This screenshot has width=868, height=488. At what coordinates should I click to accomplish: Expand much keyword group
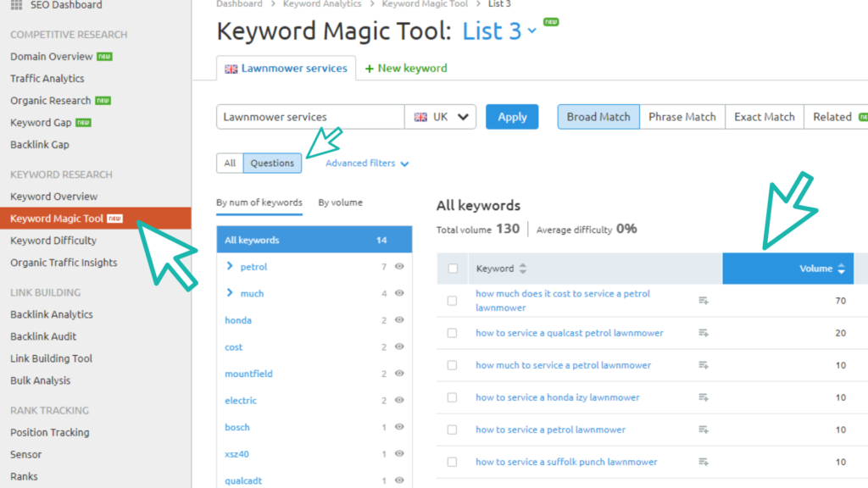point(230,293)
